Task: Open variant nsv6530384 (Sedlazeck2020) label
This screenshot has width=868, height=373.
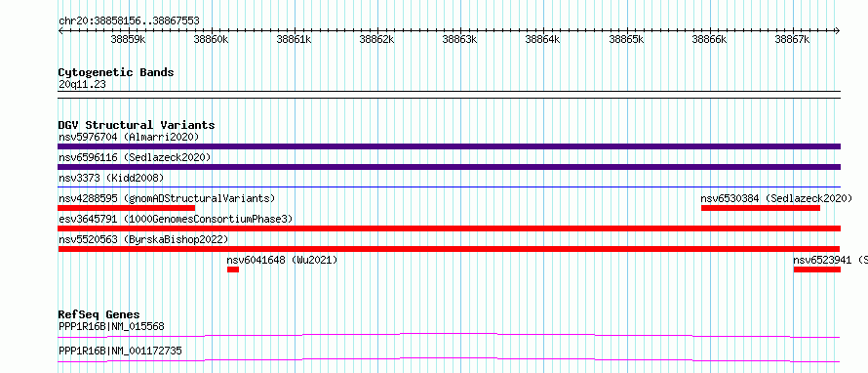Action: pyautogui.click(x=776, y=198)
